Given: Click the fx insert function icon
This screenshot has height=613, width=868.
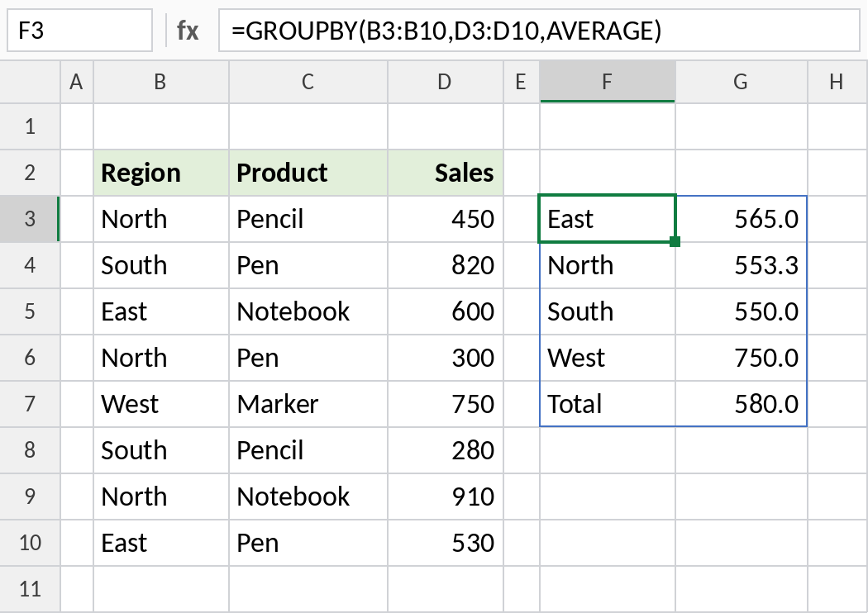Looking at the screenshot, I should pos(187,31).
